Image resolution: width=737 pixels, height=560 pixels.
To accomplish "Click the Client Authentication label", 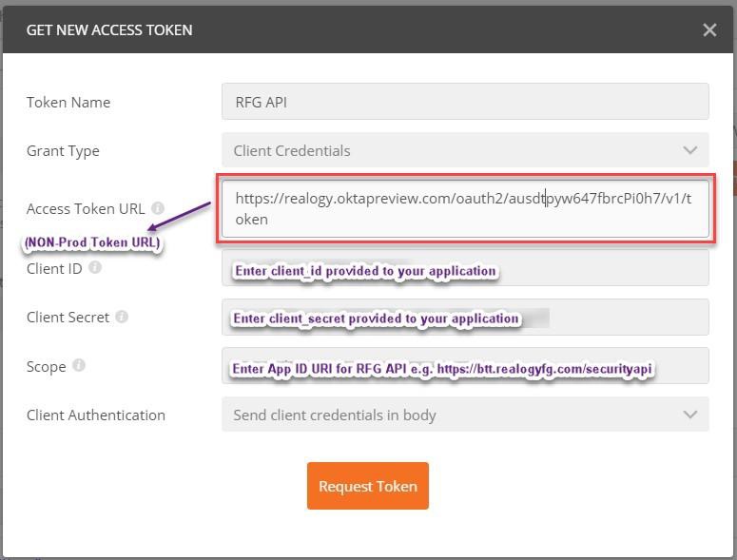I will (x=96, y=415).
